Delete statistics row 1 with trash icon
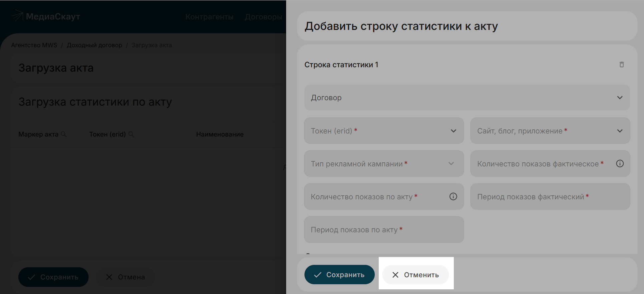Viewport: 644px width, 294px height. point(621,64)
